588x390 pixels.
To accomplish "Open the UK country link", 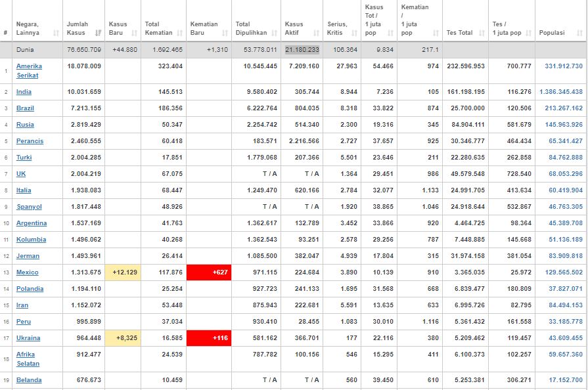I will [21, 174].
